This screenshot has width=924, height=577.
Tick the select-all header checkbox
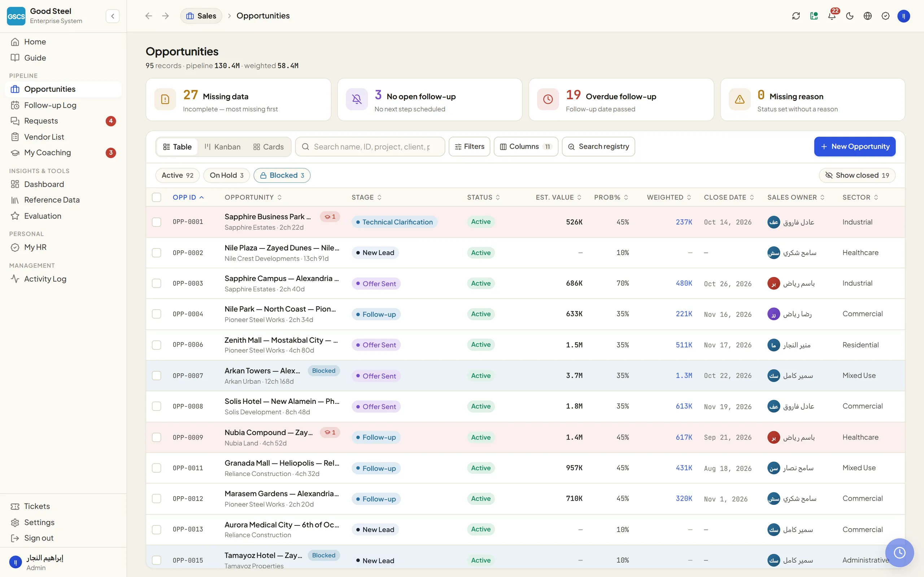click(157, 197)
